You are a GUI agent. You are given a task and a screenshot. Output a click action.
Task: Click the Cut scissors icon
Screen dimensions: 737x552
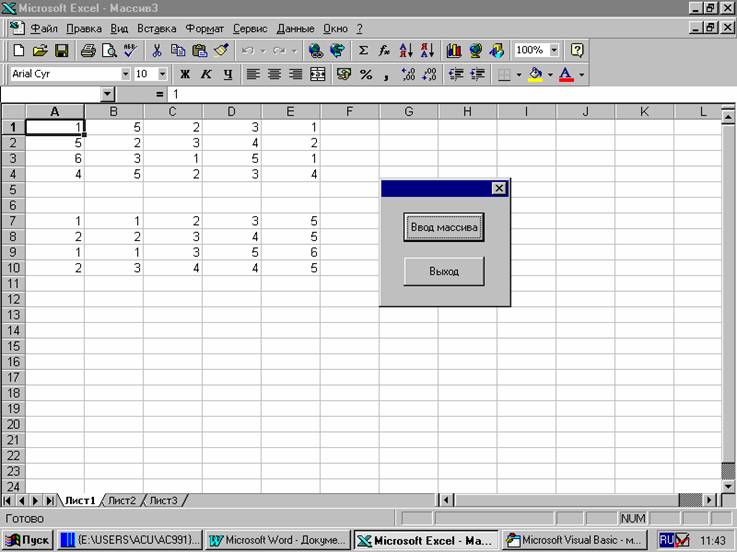point(157,50)
